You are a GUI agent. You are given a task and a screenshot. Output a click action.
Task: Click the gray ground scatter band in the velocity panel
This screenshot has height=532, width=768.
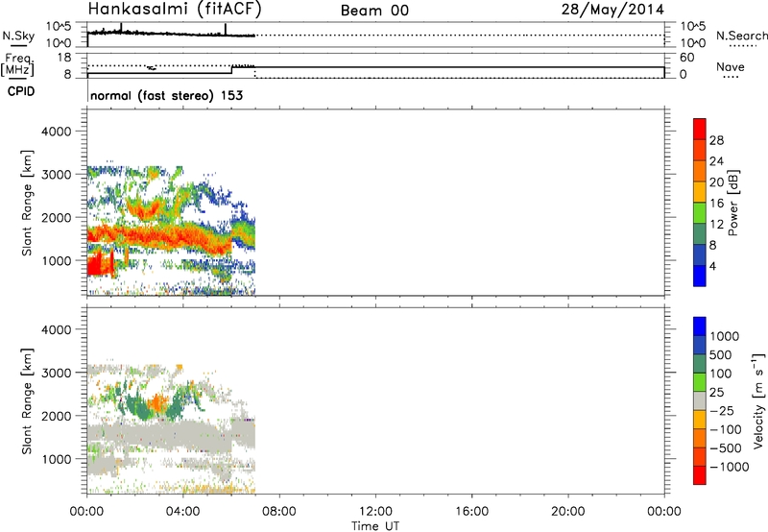tap(161, 436)
